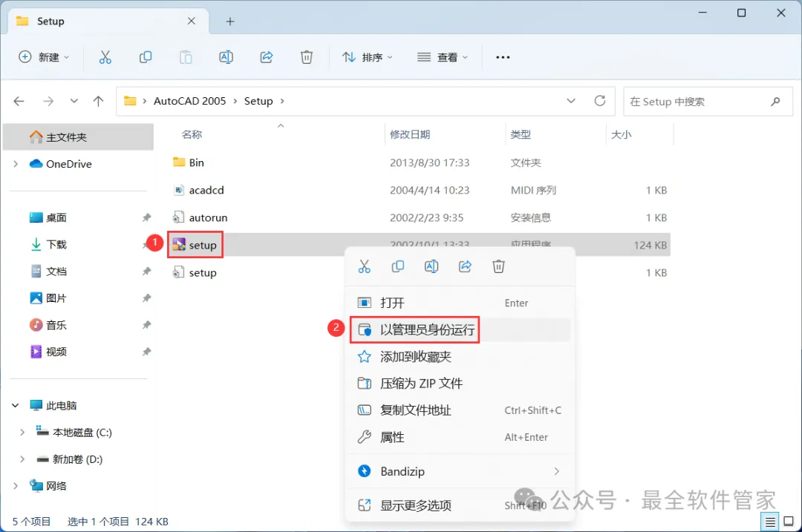This screenshot has width=802, height=532.
Task: Select 主文件夹 in sidebar
Action: pos(78,137)
